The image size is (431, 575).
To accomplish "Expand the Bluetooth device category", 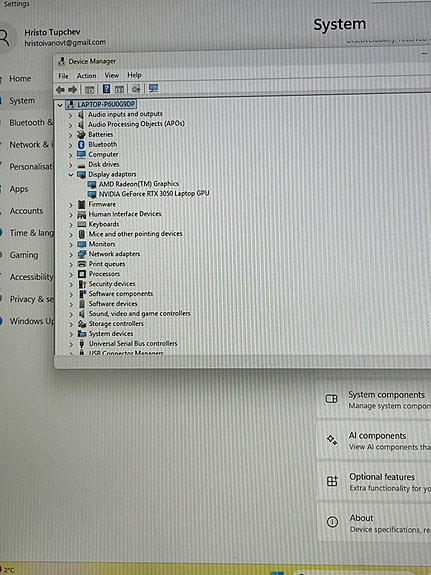I will (x=71, y=145).
